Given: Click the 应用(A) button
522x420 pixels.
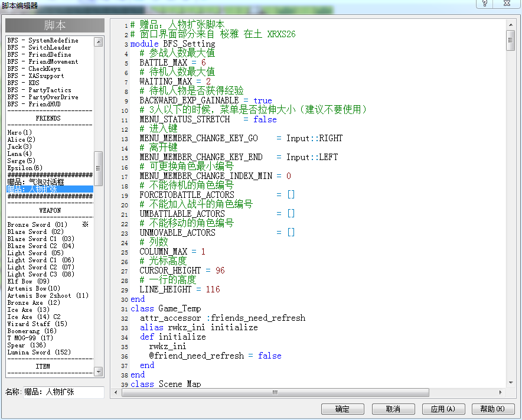Looking at the screenshot, I should point(443,409).
